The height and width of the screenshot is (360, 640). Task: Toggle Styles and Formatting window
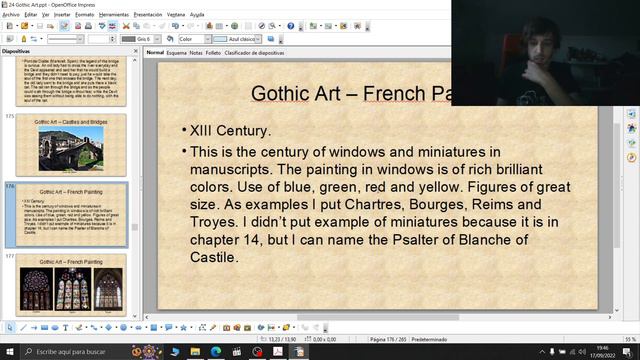[9, 39]
